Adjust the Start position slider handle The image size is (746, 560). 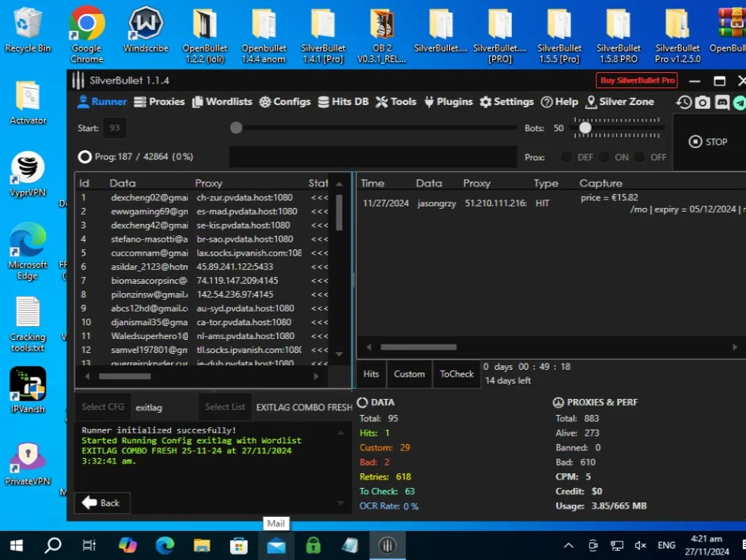(x=236, y=127)
